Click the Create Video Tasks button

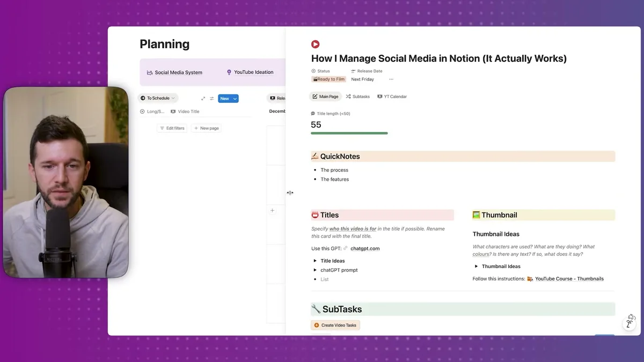(335, 325)
